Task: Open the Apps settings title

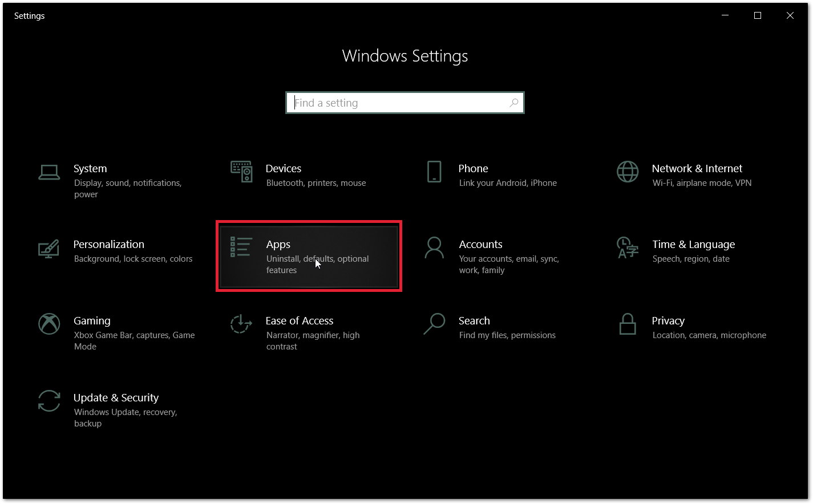Action: [x=278, y=245]
